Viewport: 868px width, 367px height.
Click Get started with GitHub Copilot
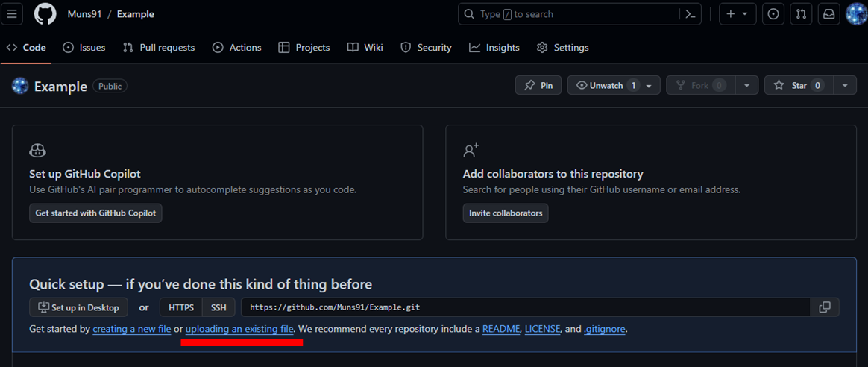[95, 213]
